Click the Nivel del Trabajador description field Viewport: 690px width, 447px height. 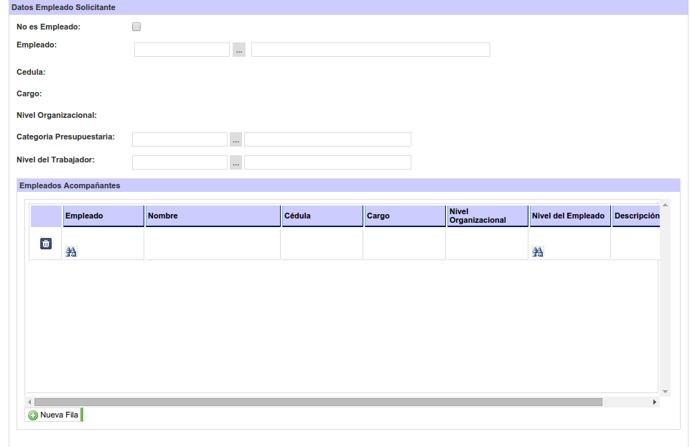pyautogui.click(x=327, y=162)
